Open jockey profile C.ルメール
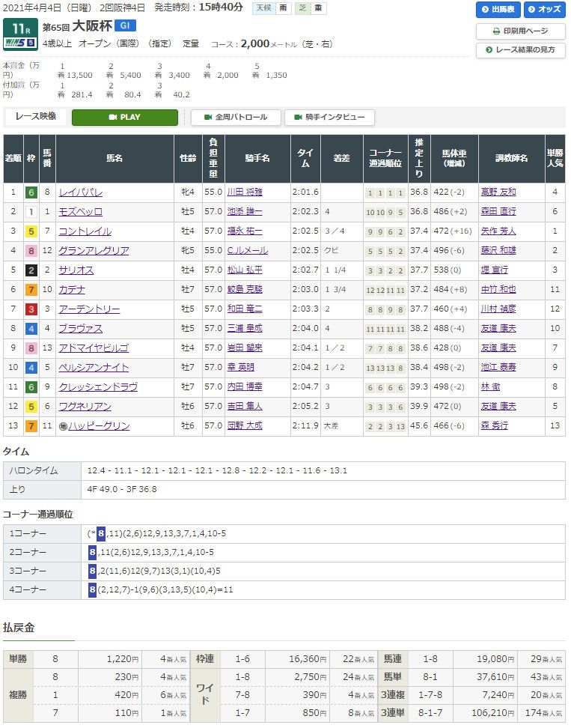 coord(246,251)
